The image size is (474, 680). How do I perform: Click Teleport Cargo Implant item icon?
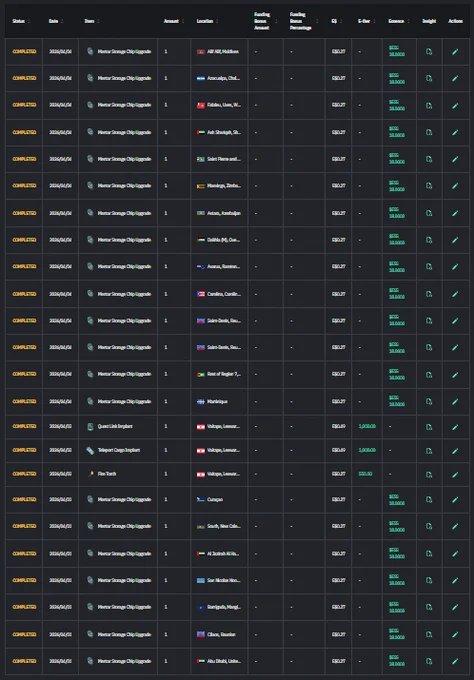point(90,451)
